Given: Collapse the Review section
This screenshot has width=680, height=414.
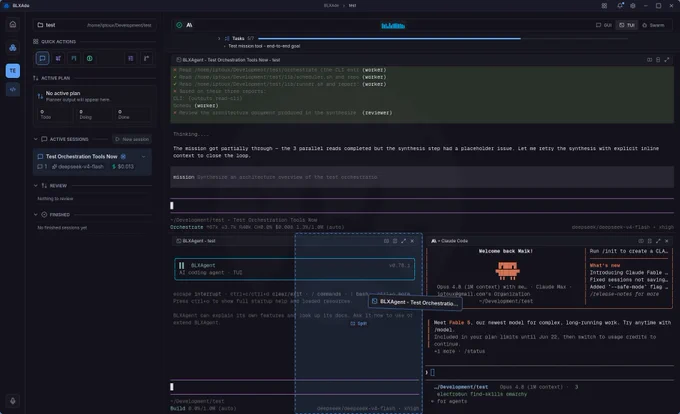Looking at the screenshot, I should coord(36,186).
